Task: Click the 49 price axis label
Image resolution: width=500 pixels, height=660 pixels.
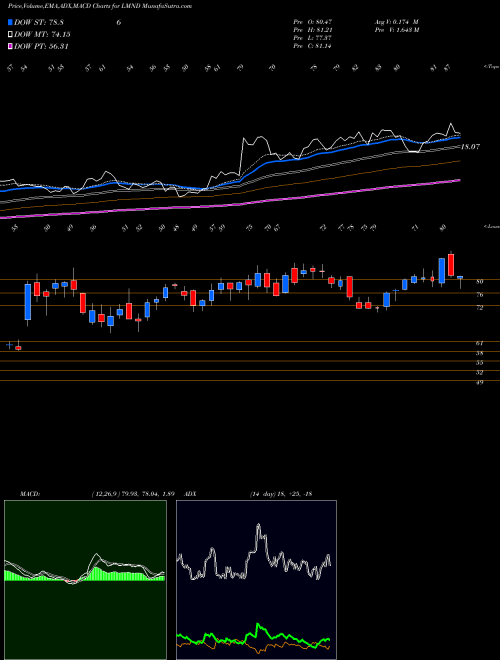Action: [479, 383]
